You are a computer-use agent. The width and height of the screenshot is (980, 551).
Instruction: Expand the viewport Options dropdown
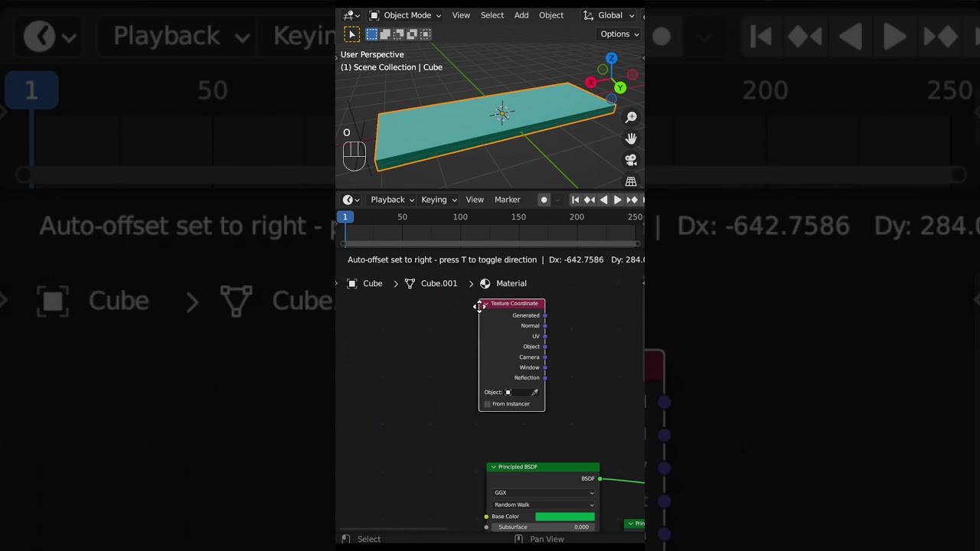tap(619, 34)
